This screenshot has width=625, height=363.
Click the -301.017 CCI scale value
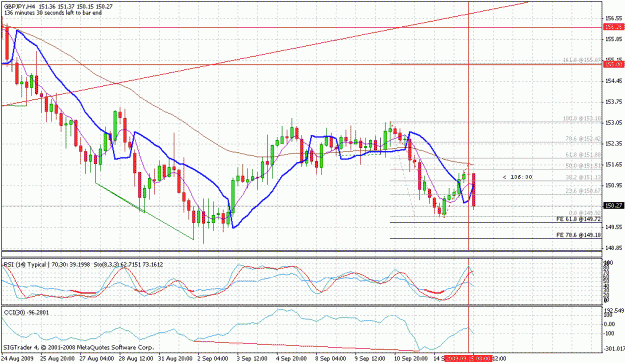pos(614,349)
